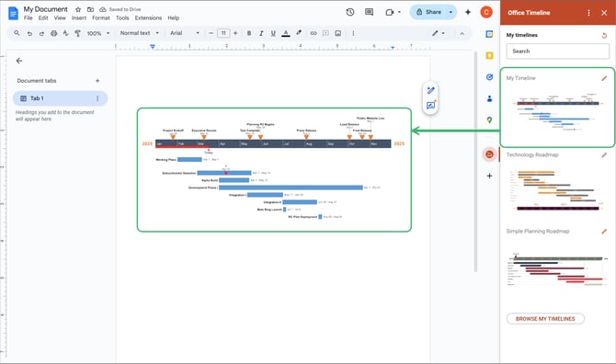This screenshot has width=616, height=364.
Task: Open the Edit menu
Action: tap(43, 18)
